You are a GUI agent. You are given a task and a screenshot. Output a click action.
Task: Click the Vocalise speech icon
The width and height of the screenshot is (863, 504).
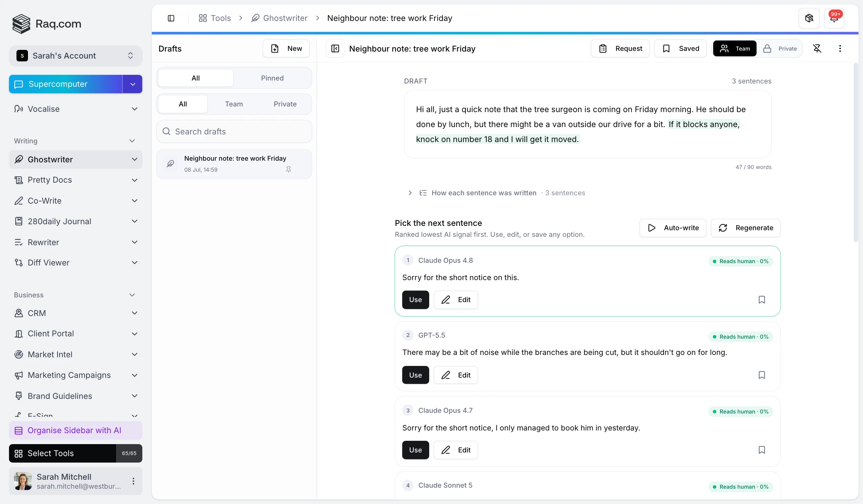click(19, 109)
